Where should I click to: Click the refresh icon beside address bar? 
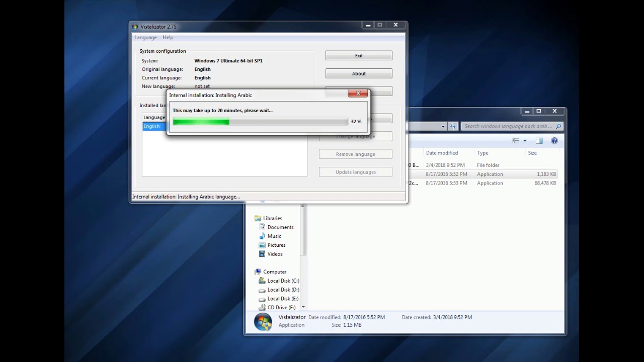tap(453, 126)
